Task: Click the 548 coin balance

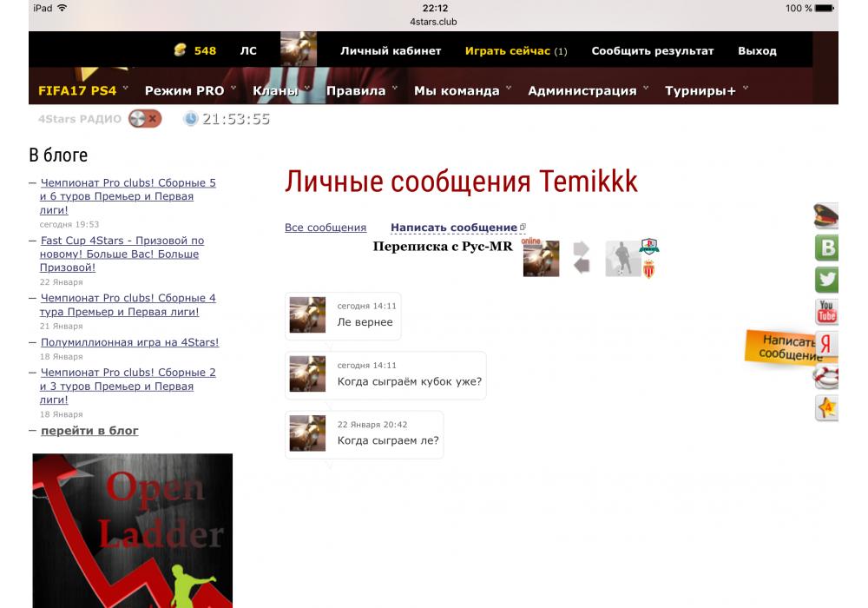Action: pyautogui.click(x=205, y=50)
